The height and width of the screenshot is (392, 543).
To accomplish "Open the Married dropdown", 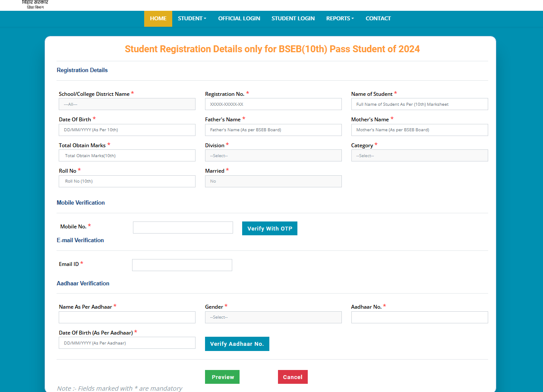I will (x=273, y=181).
